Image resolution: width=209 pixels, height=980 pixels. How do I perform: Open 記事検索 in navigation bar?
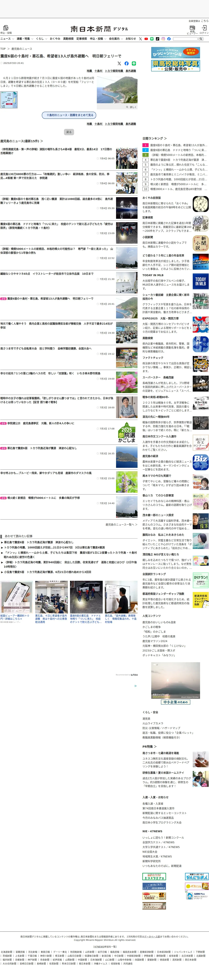[82, 39]
